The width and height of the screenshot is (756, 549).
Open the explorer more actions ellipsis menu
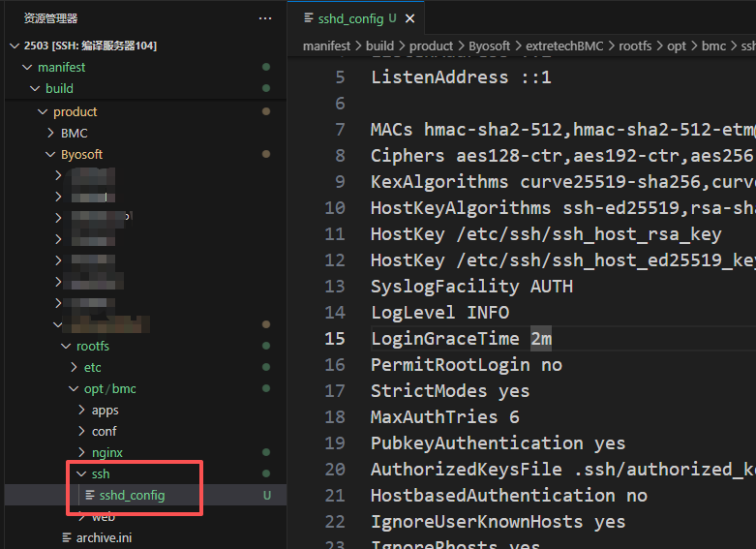pyautogui.click(x=265, y=18)
